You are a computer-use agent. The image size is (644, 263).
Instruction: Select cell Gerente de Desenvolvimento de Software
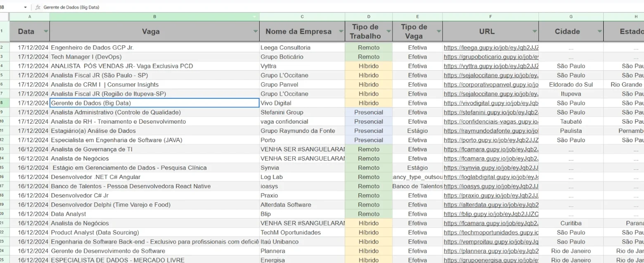pyautogui.click(x=154, y=251)
